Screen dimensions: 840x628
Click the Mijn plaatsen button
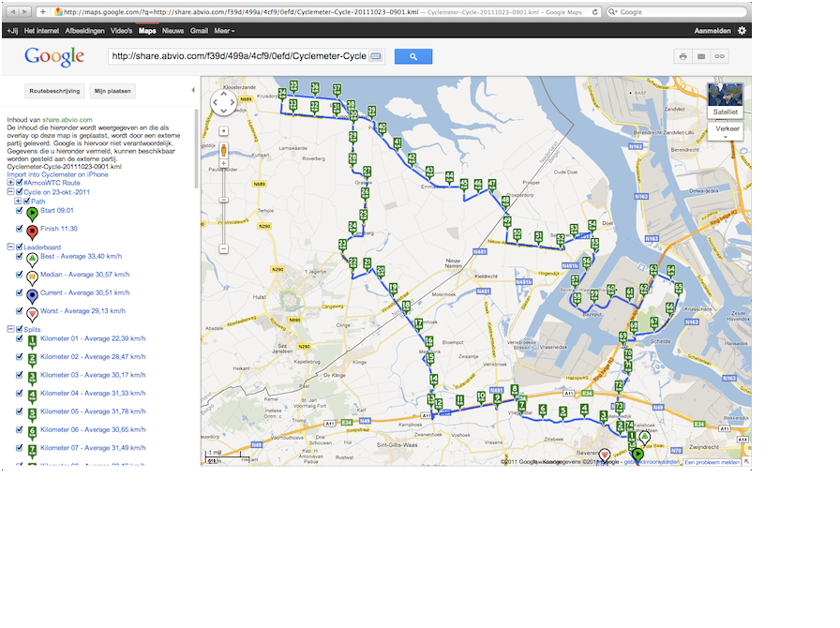click(112, 91)
